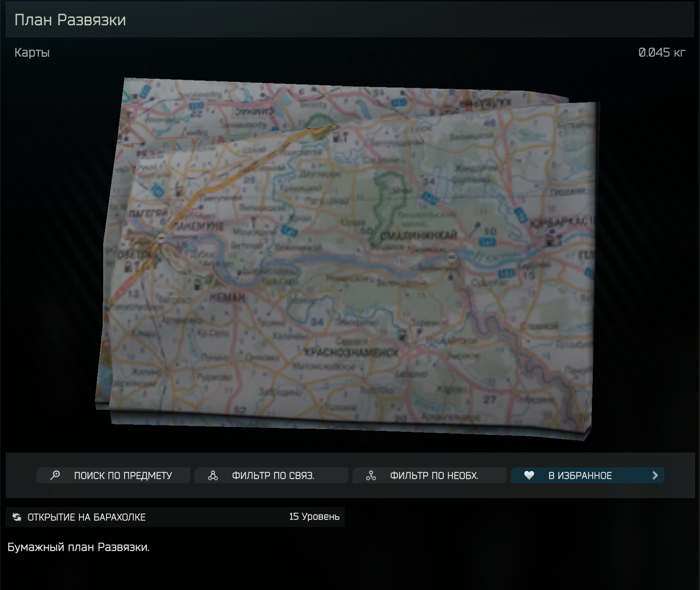This screenshot has width=700, height=590.
Task: Click the folded paper map preview image
Action: click(x=347, y=259)
